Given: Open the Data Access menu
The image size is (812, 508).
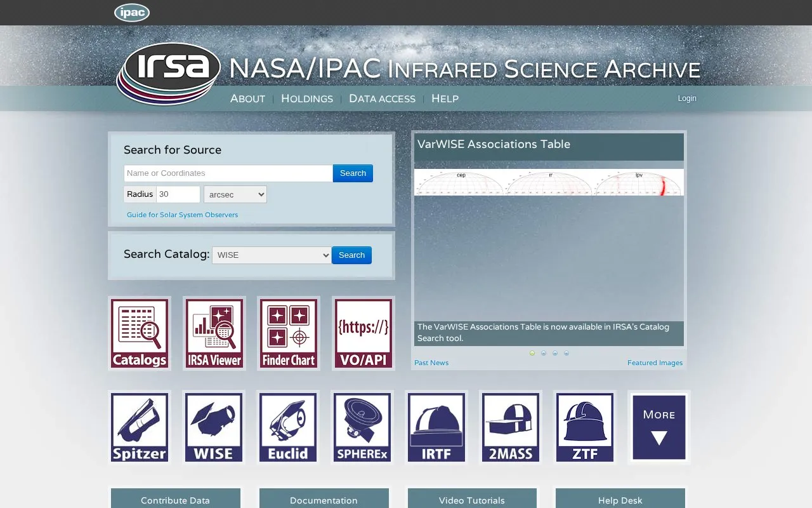Looking at the screenshot, I should [x=382, y=98].
